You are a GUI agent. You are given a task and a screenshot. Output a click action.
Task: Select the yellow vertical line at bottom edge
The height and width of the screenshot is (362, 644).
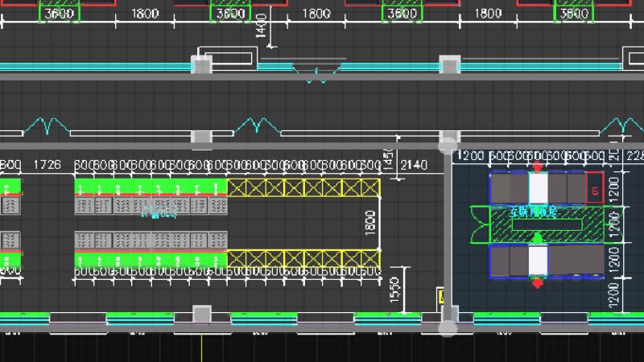click(201, 346)
